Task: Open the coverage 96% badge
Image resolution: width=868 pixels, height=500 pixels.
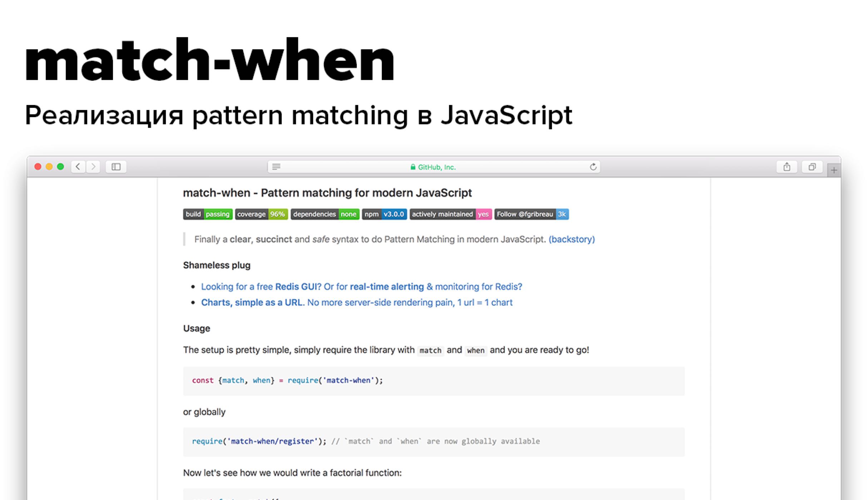Action: 261,214
